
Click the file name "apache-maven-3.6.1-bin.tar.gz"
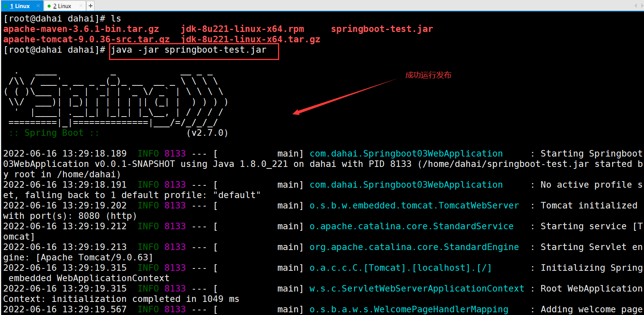tap(81, 29)
